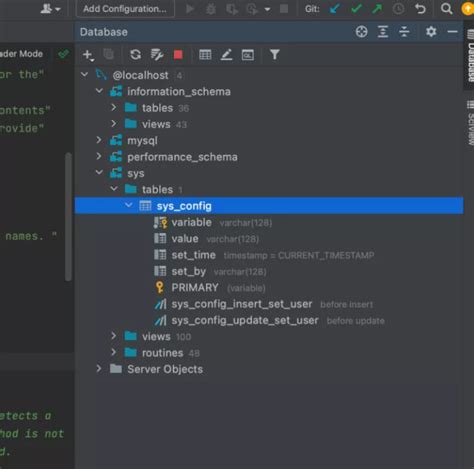Screen dimensions: 474x469
Task: Open Database panel settings gear
Action: click(431, 32)
